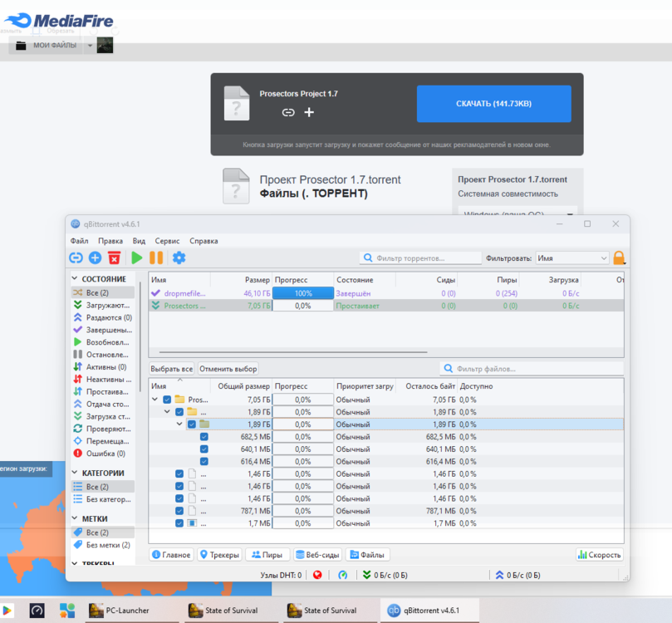The width and height of the screenshot is (672, 623).
Task: Open qBittorrent settings gear icon
Action: coord(179,258)
